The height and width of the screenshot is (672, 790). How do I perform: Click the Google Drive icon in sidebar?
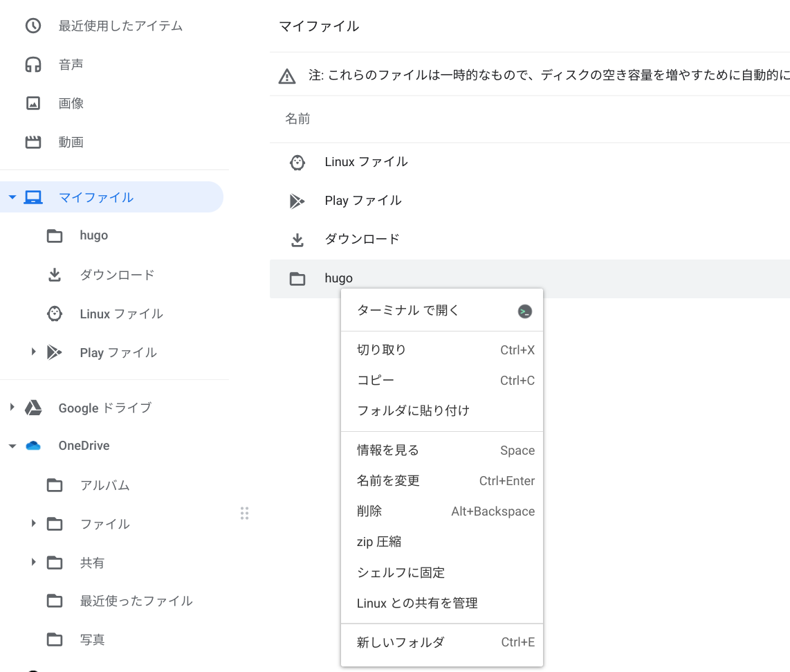point(33,408)
